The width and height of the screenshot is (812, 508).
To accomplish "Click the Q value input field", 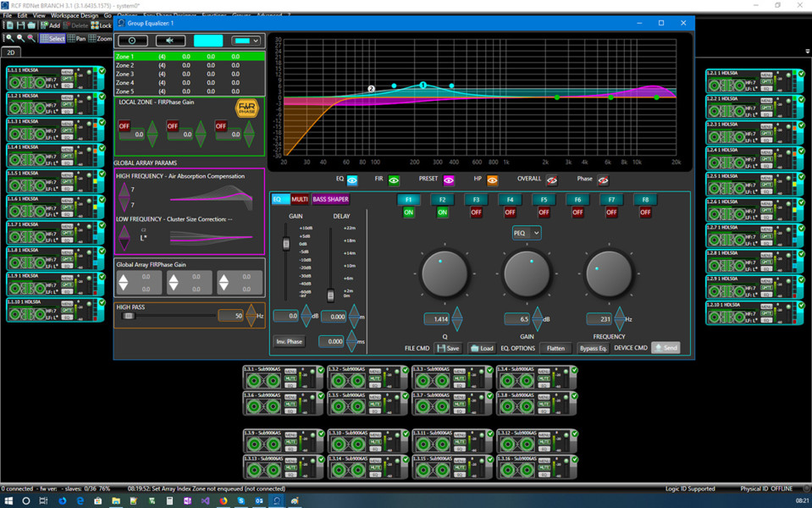I will click(437, 319).
